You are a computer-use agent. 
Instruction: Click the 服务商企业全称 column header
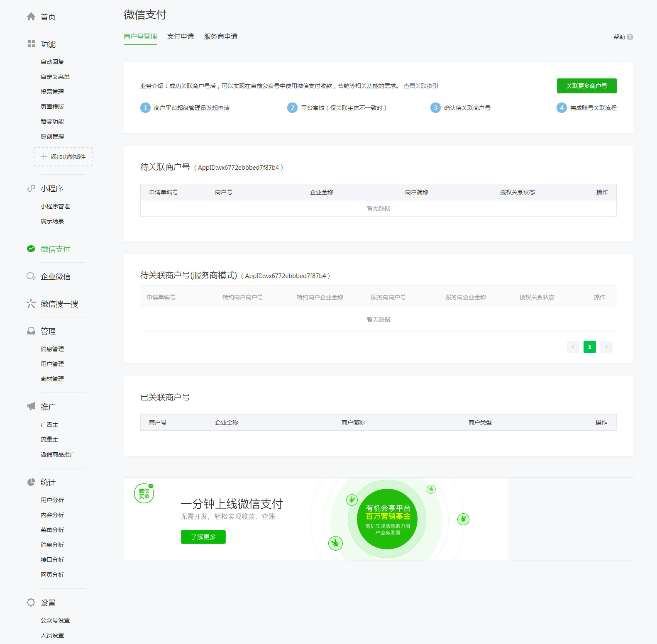[x=466, y=297]
